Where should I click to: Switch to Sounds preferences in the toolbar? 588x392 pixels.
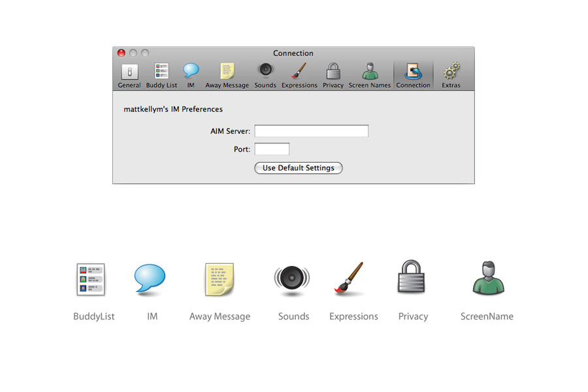[265, 75]
